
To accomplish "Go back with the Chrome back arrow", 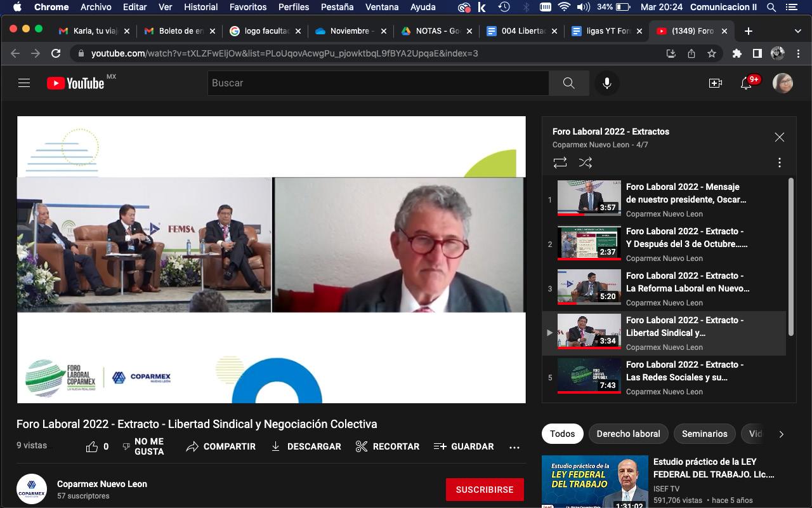I will pos(15,53).
